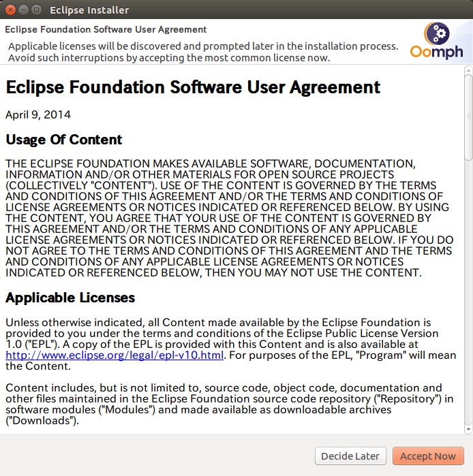Maximize the Eclipse Installer window
The width and height of the screenshot is (473, 476).
36,10
